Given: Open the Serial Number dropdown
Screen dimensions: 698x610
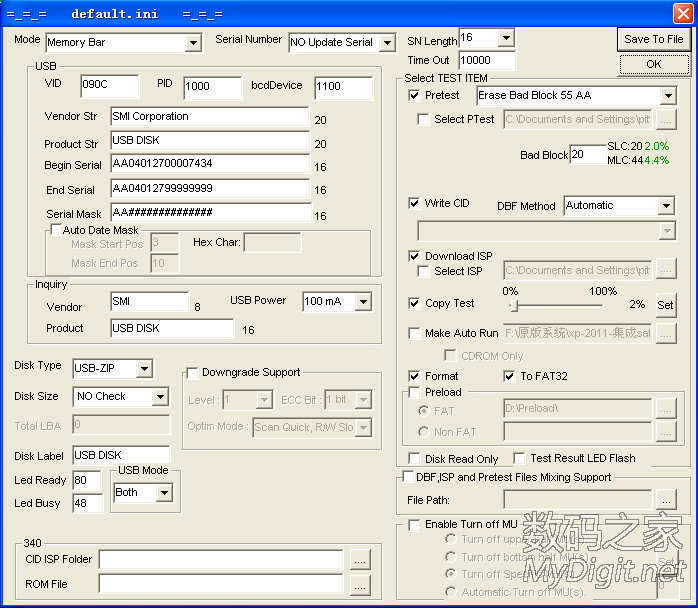Looking at the screenshot, I should (387, 43).
